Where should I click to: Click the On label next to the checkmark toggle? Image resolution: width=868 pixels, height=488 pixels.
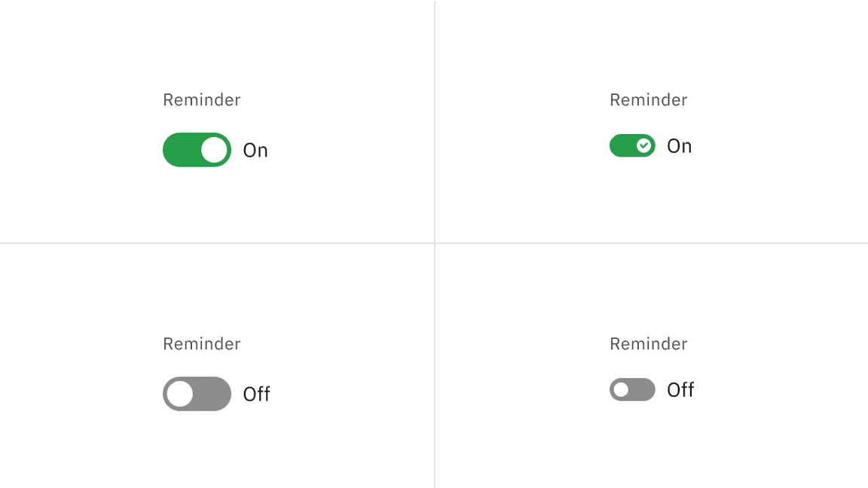(x=679, y=145)
